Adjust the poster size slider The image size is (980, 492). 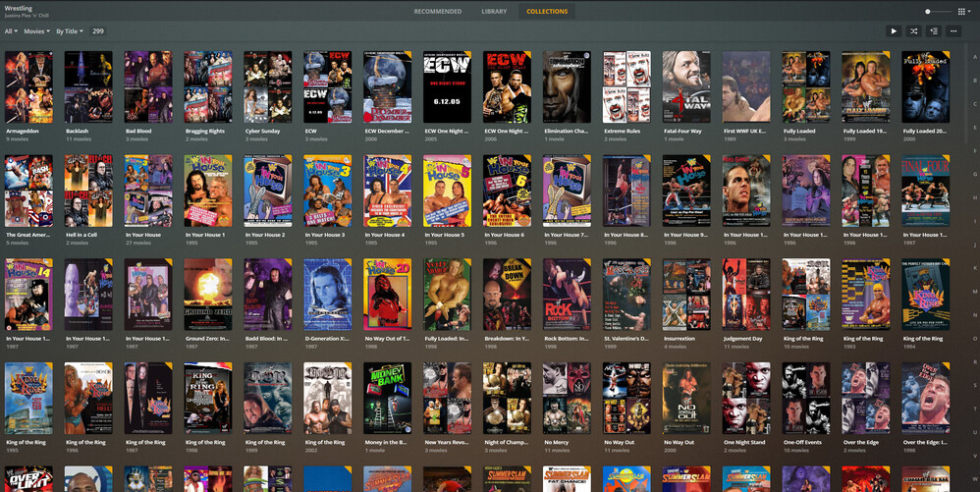coord(937,11)
